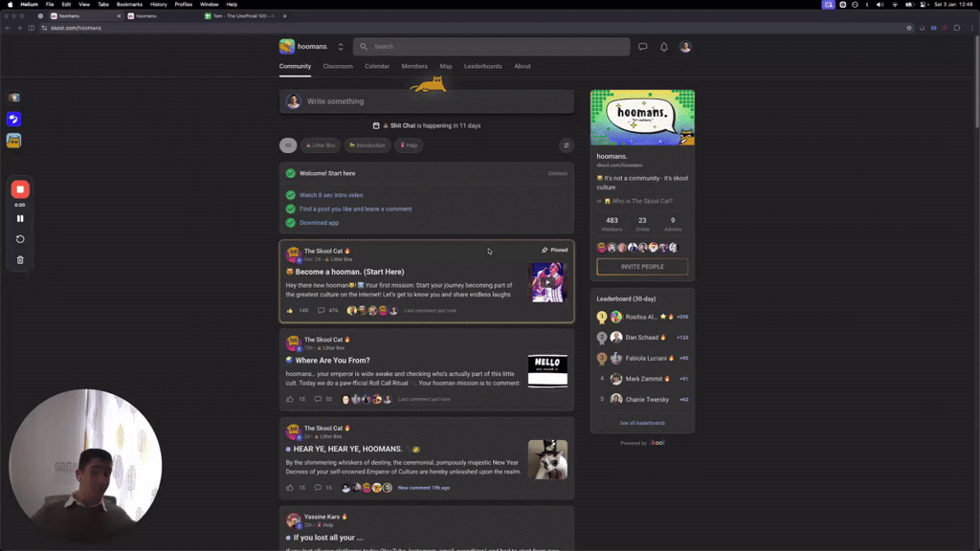Viewport: 980px width, 551px height.
Task: Click the hoomans group logo in header
Action: [287, 46]
